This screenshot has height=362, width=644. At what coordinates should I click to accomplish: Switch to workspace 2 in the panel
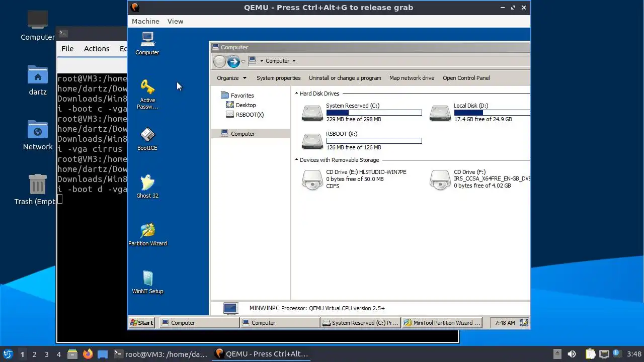click(x=34, y=354)
